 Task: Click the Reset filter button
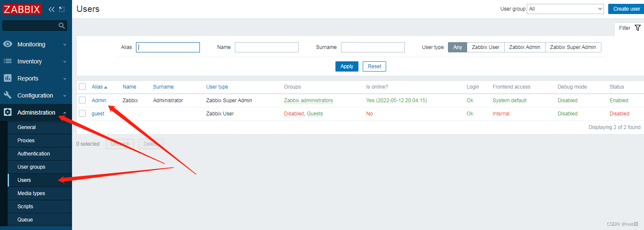coord(375,66)
